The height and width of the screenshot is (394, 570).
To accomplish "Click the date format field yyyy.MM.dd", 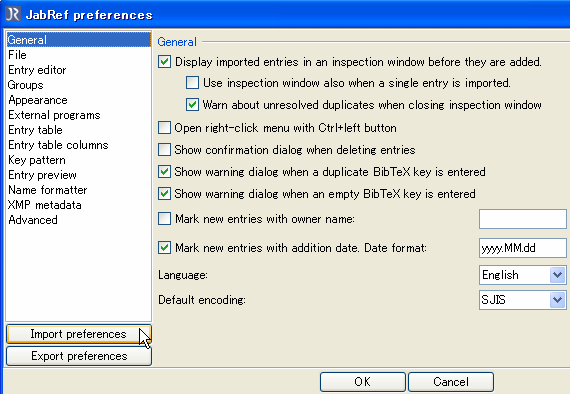I will pyautogui.click(x=522, y=248).
